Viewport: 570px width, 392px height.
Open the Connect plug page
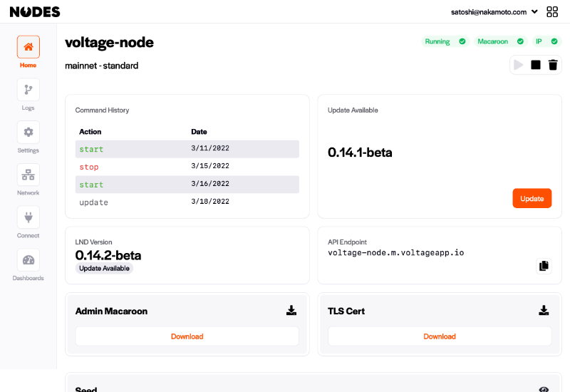tap(28, 217)
